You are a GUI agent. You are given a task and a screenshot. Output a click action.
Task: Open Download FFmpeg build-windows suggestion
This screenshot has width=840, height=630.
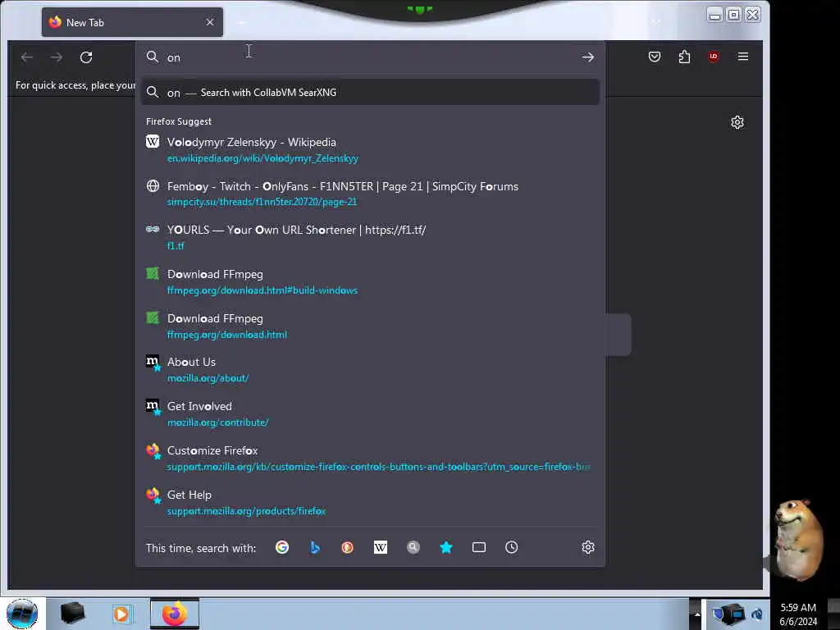tap(370, 282)
